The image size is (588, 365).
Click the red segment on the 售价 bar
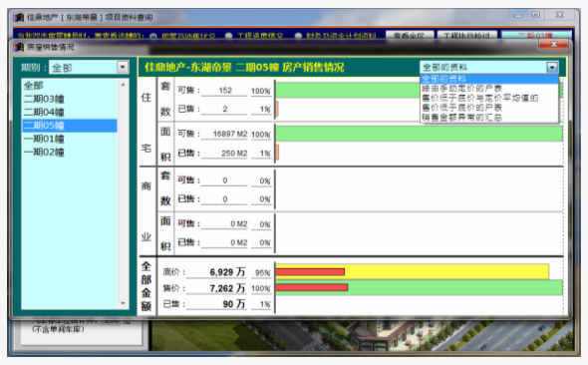coord(312,288)
